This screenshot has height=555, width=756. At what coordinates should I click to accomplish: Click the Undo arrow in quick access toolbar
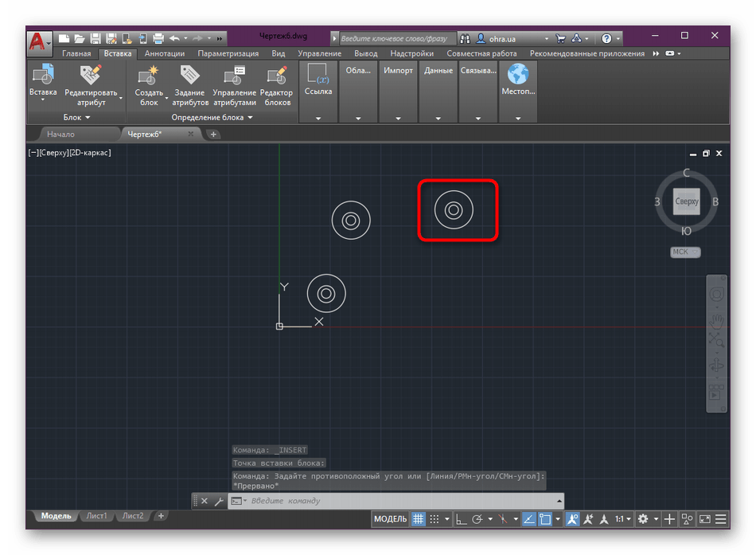coord(175,38)
